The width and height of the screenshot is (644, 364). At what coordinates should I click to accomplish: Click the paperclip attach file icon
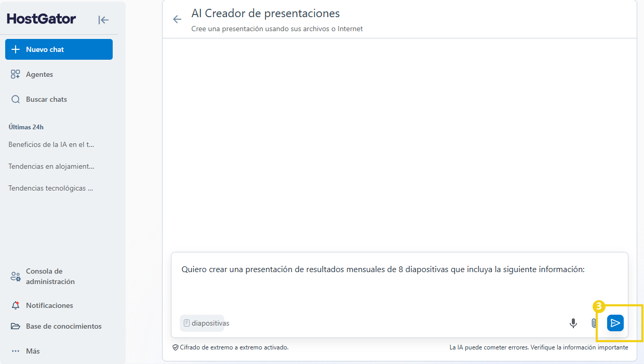[x=594, y=323]
